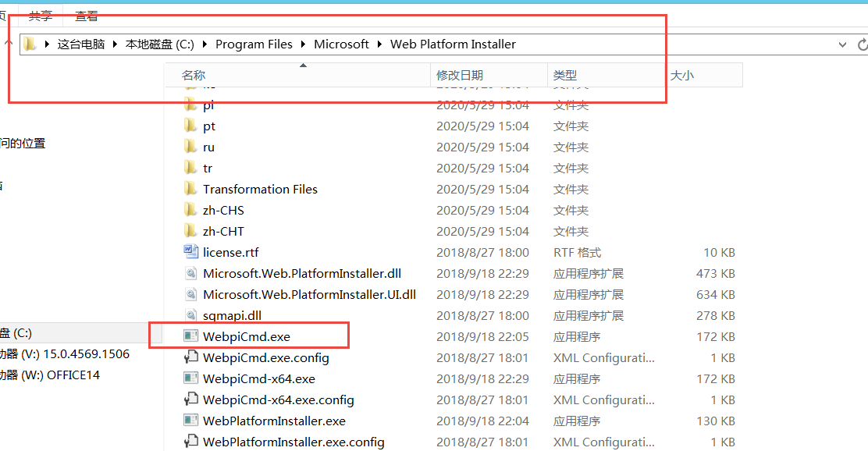Screen dimensions: 868x451
Task: Expand the arrow after 本地磁盘 (C:) in breadcrumb
Action: point(205,44)
